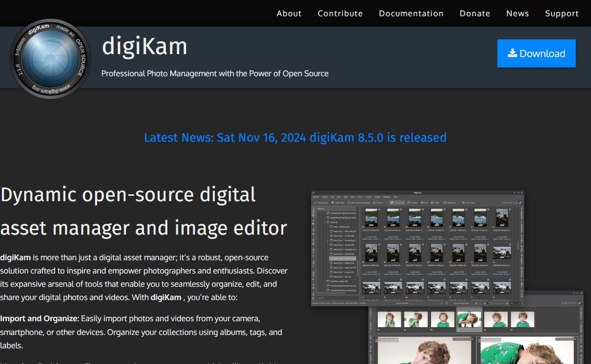Viewport: 591px width, 364px height.
Task: Click the blue Download button
Action: point(536,53)
